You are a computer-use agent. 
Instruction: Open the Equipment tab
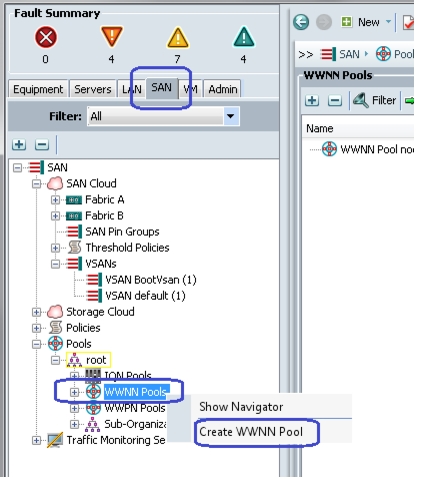(x=38, y=89)
